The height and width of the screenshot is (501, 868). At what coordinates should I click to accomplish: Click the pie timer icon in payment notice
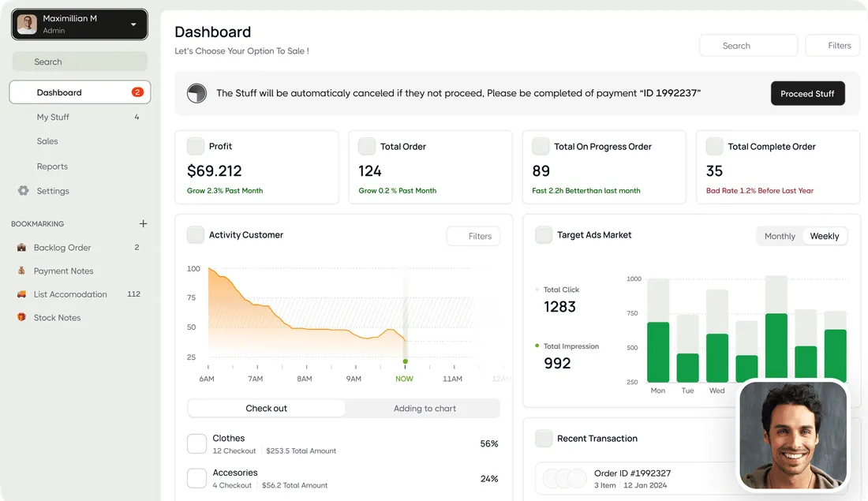(196, 94)
